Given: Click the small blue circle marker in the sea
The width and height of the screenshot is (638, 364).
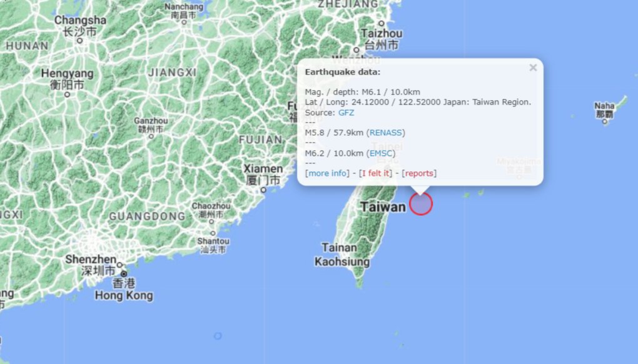Looking at the screenshot, I should [x=218, y=336].
